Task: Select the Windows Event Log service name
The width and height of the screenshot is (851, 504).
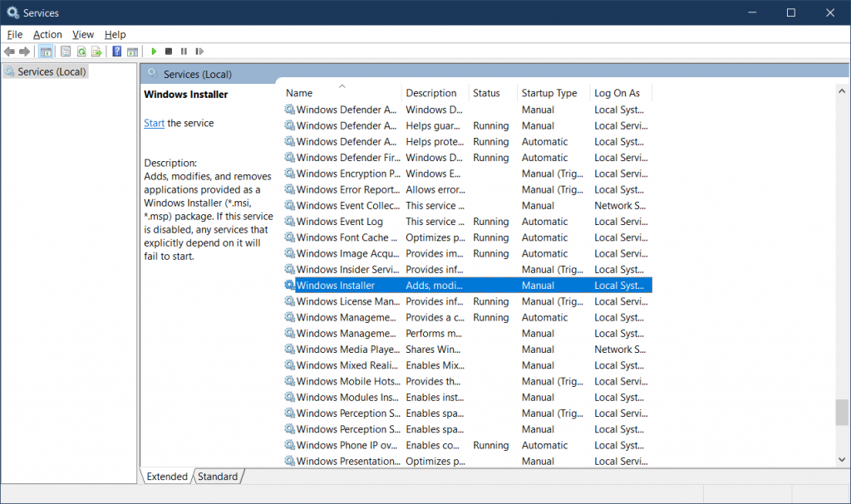Action: [x=340, y=222]
